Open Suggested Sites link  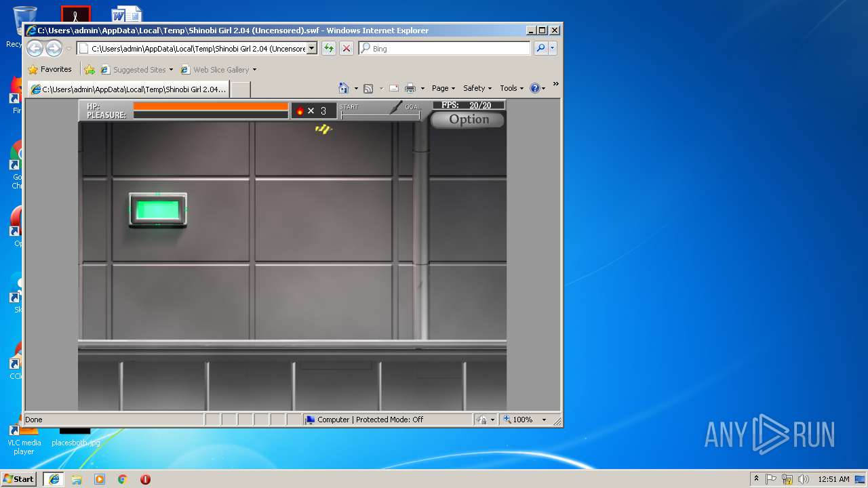pos(136,69)
